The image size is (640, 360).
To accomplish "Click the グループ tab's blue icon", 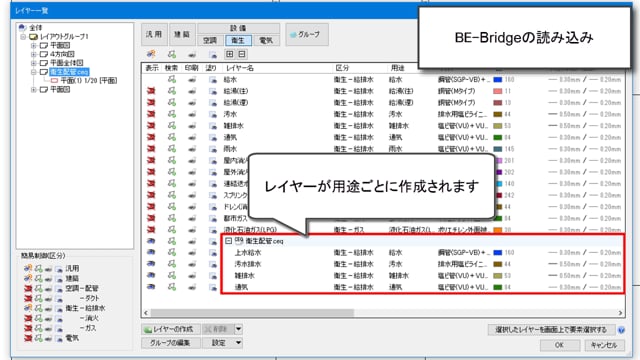I will click(293, 35).
